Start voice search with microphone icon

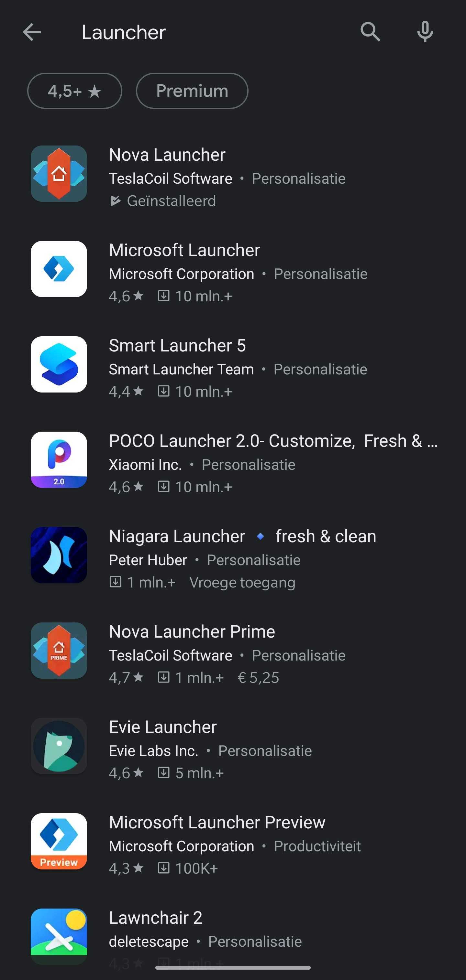(425, 32)
